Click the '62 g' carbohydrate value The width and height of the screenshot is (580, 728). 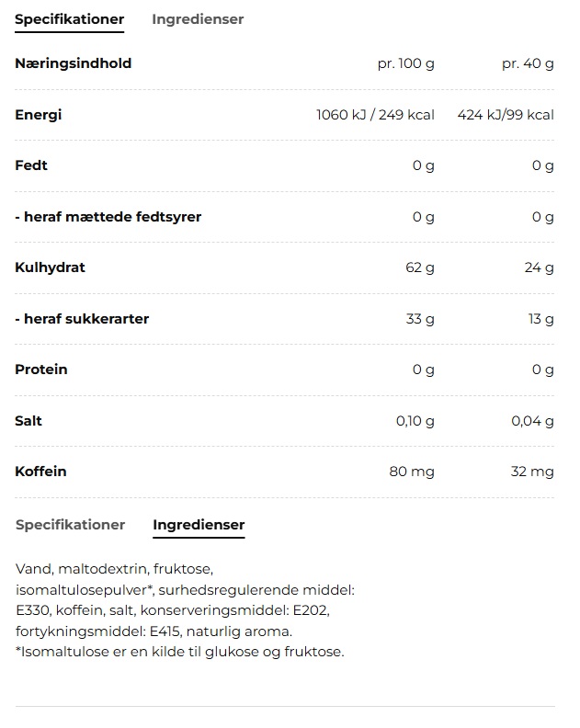(x=420, y=267)
